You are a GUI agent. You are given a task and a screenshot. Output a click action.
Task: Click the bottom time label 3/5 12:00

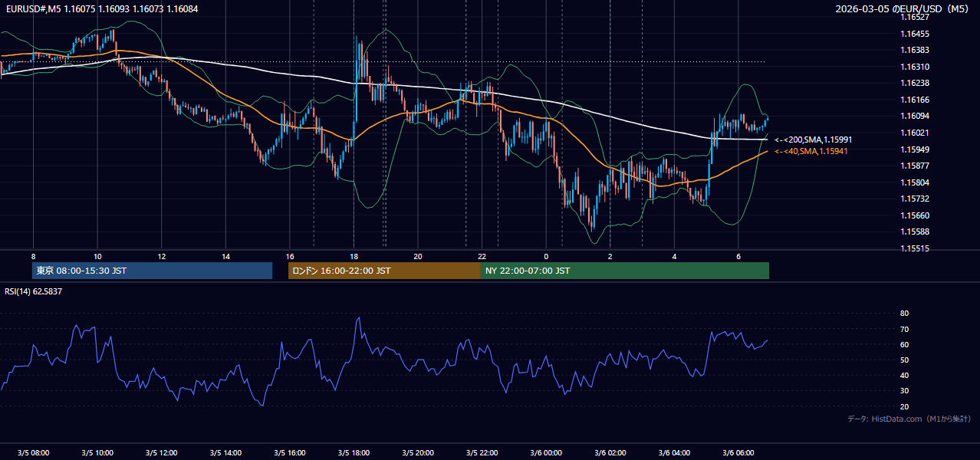point(161,452)
